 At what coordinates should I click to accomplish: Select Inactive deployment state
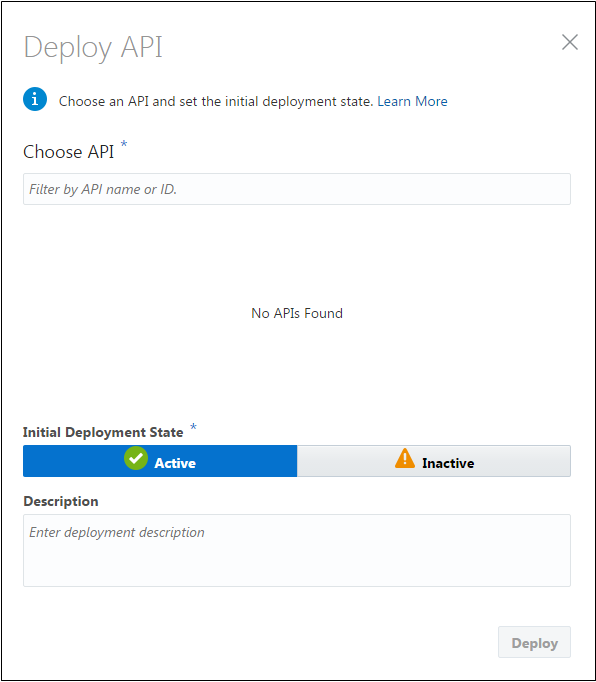click(x=434, y=461)
